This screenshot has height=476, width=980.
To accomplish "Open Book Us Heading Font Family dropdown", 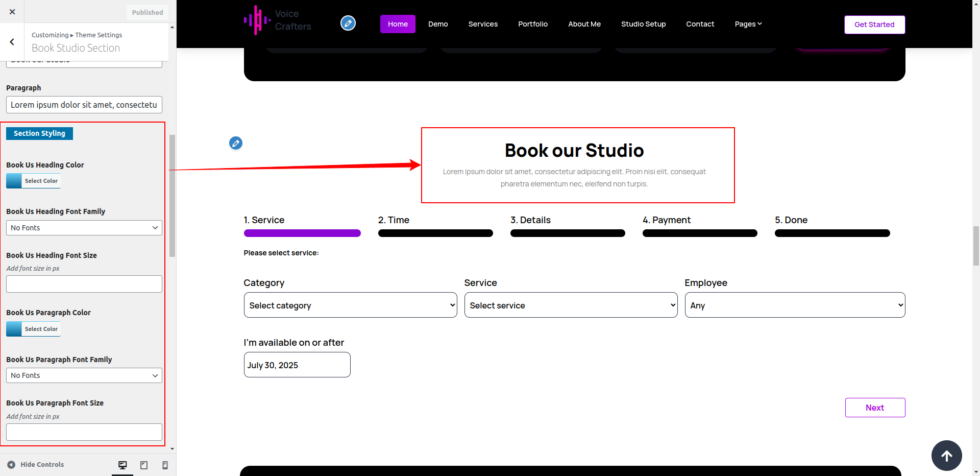I will click(x=84, y=228).
